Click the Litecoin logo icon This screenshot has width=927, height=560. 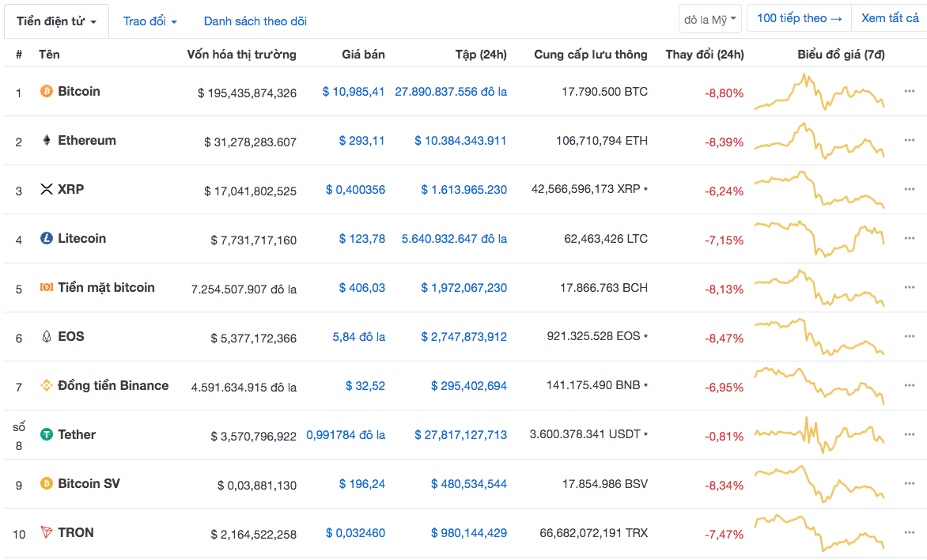47,239
